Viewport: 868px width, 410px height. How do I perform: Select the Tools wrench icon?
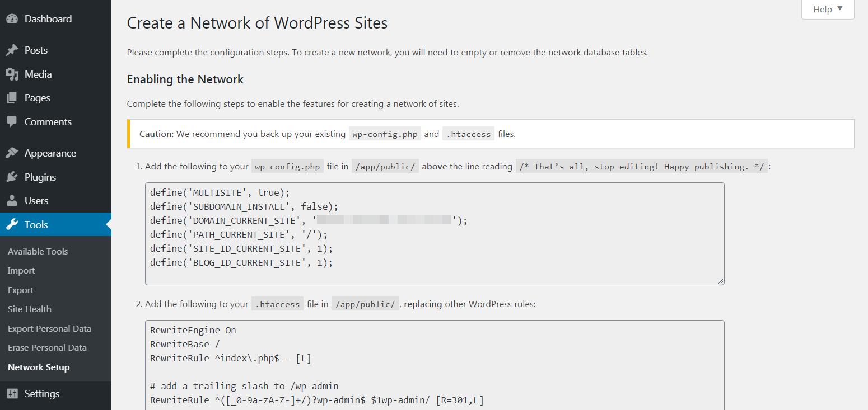(12, 224)
